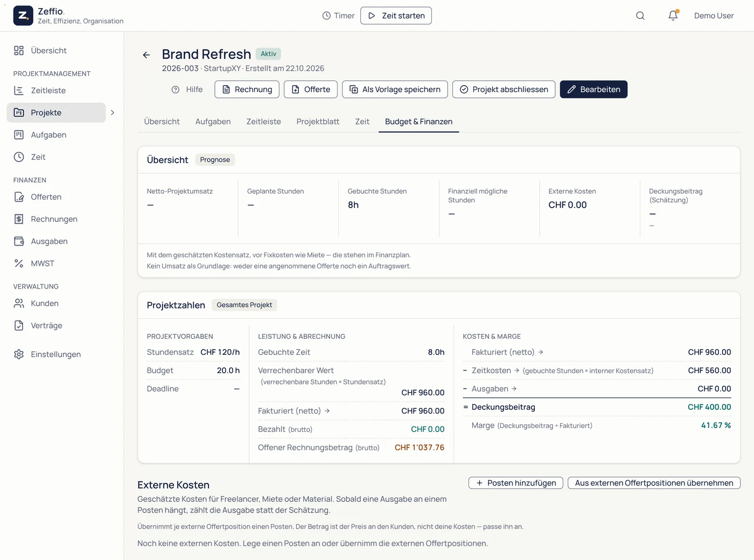Open the Ausgaben link under Kosten & Marge
754x560 pixels.
pos(494,389)
